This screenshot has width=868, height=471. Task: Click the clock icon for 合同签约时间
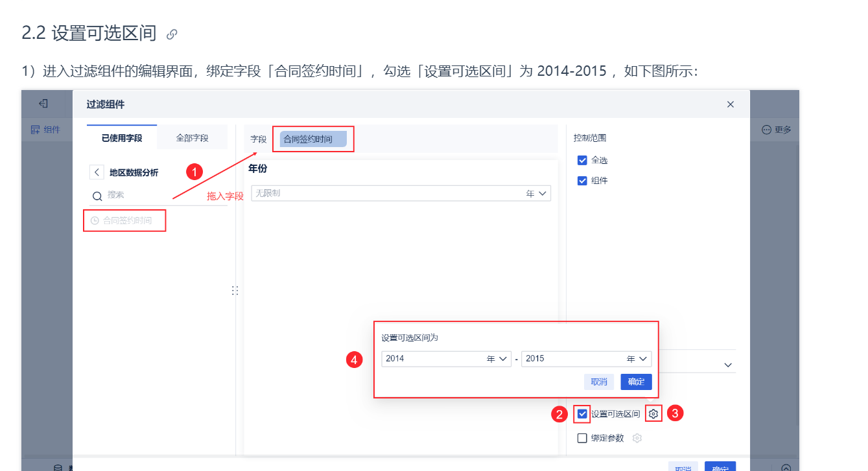[x=95, y=221]
